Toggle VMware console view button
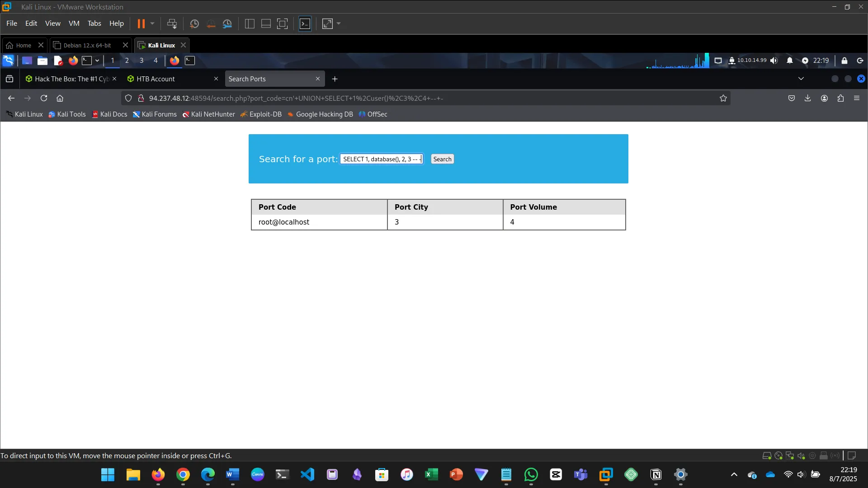The width and height of the screenshot is (868, 488). 305,24
